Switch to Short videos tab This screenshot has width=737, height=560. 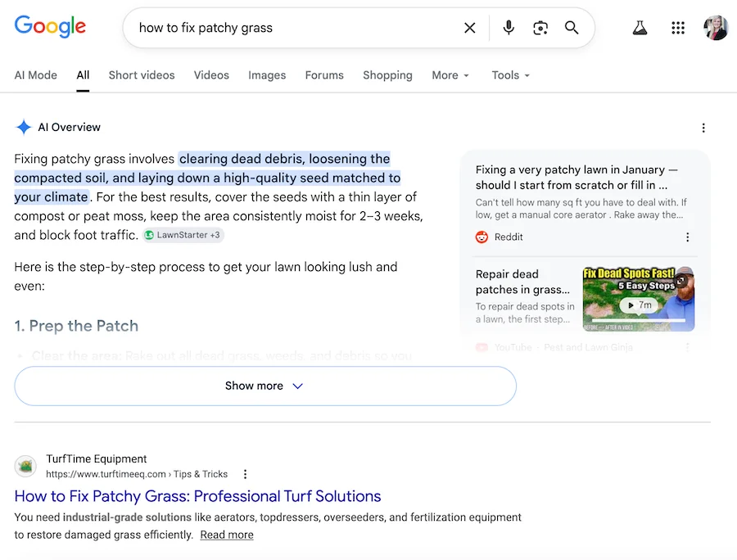(142, 75)
